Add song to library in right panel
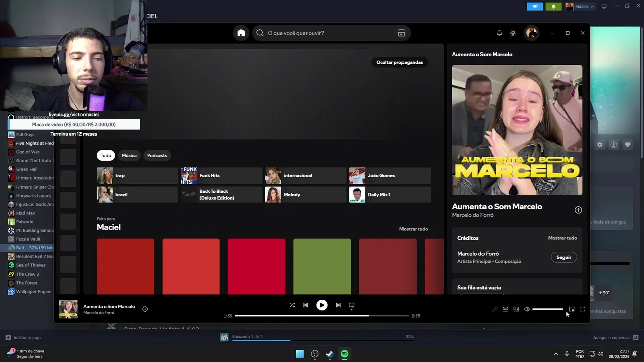The image size is (644, 362). coord(578,210)
